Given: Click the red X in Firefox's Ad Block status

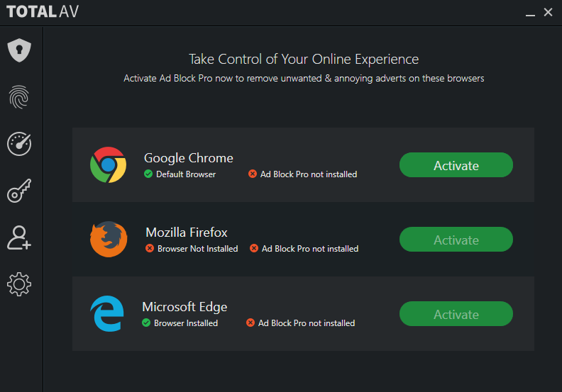Looking at the screenshot, I should coord(254,248).
